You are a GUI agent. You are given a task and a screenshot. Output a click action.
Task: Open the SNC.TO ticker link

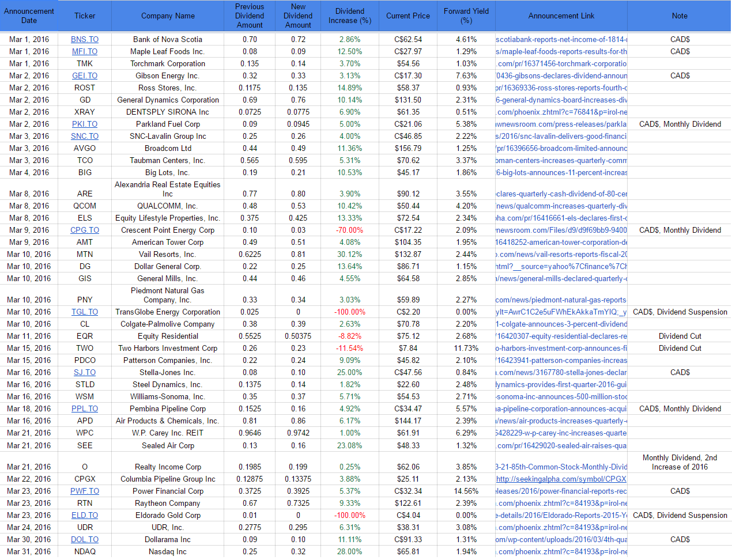(85, 136)
